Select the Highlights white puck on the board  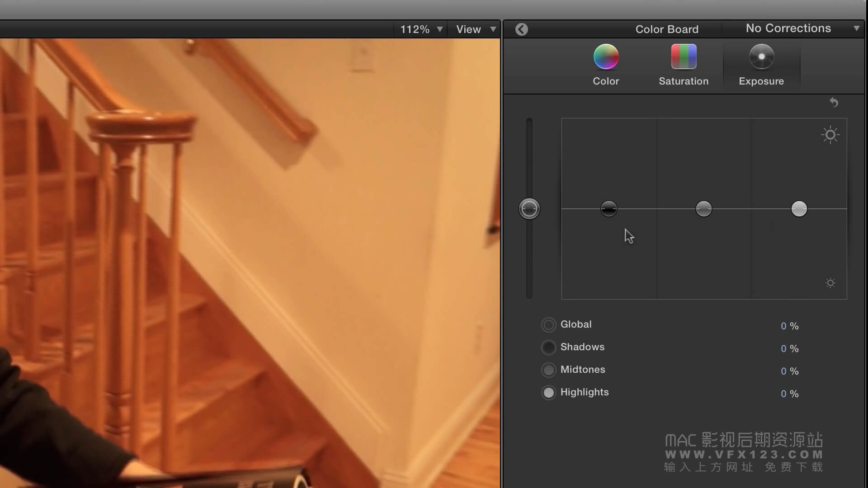pos(799,209)
